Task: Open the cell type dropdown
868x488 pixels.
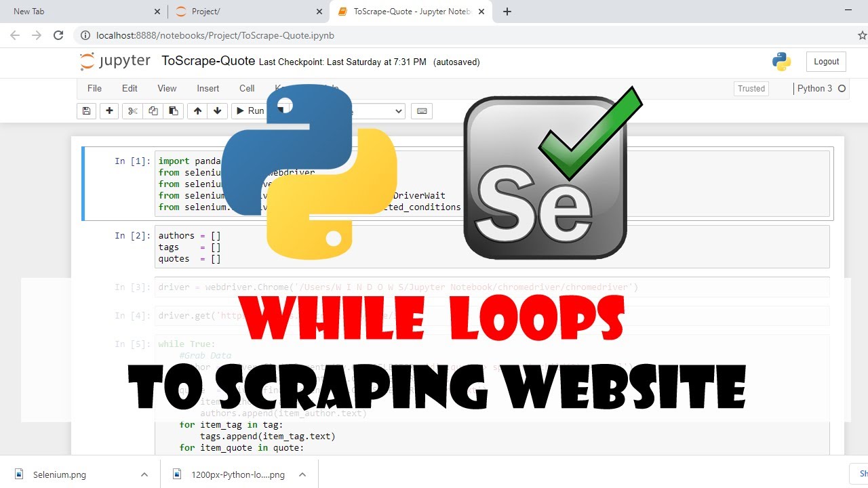Action: tap(376, 111)
